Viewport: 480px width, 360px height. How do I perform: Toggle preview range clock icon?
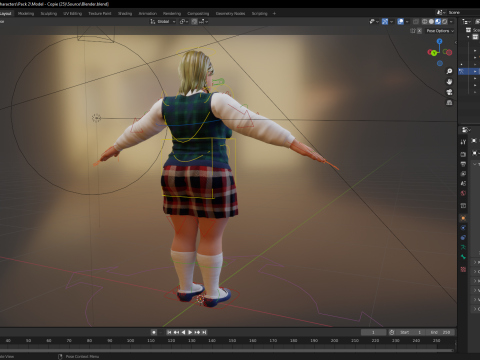[392, 332]
